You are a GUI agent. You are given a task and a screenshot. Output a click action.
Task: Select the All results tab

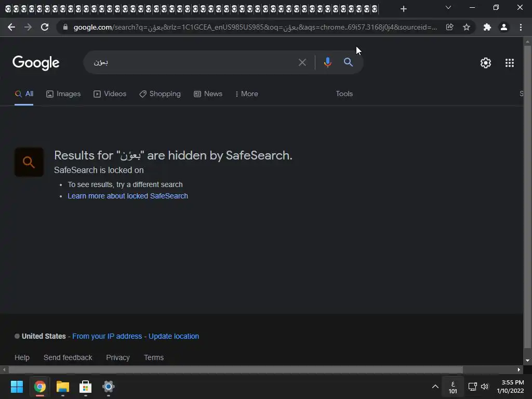(24, 94)
